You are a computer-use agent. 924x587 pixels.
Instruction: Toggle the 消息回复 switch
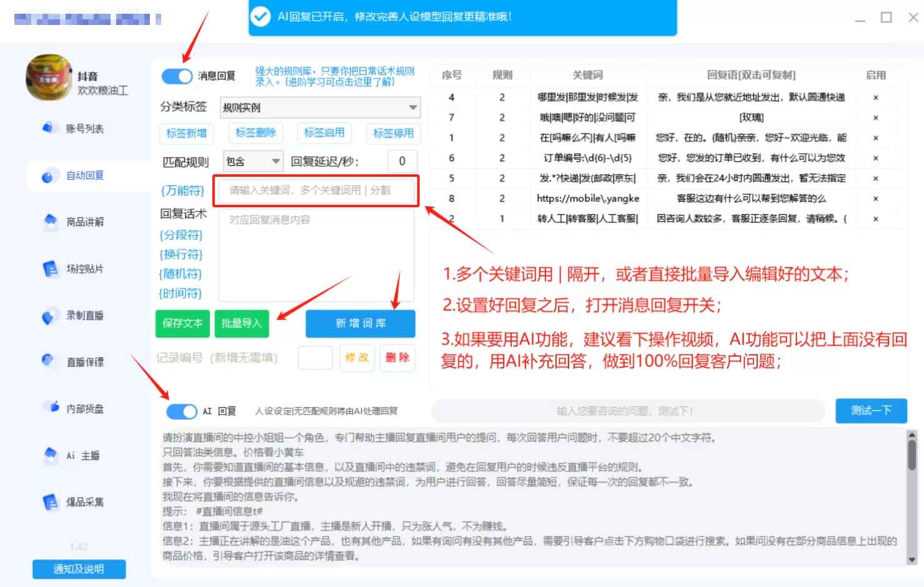pos(177,76)
